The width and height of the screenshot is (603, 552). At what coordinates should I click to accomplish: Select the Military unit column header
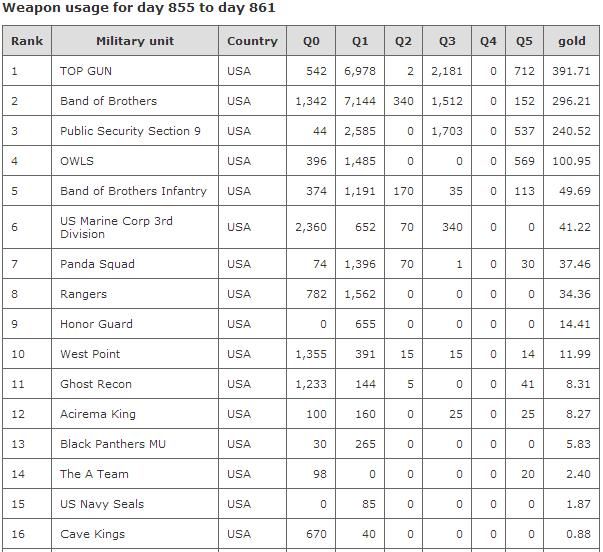(x=135, y=41)
